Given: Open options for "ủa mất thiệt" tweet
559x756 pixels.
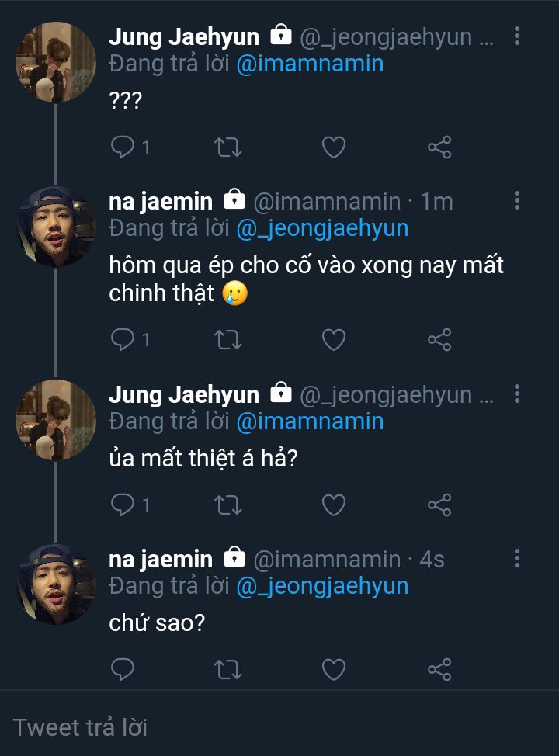Looking at the screenshot, I should 517,394.
